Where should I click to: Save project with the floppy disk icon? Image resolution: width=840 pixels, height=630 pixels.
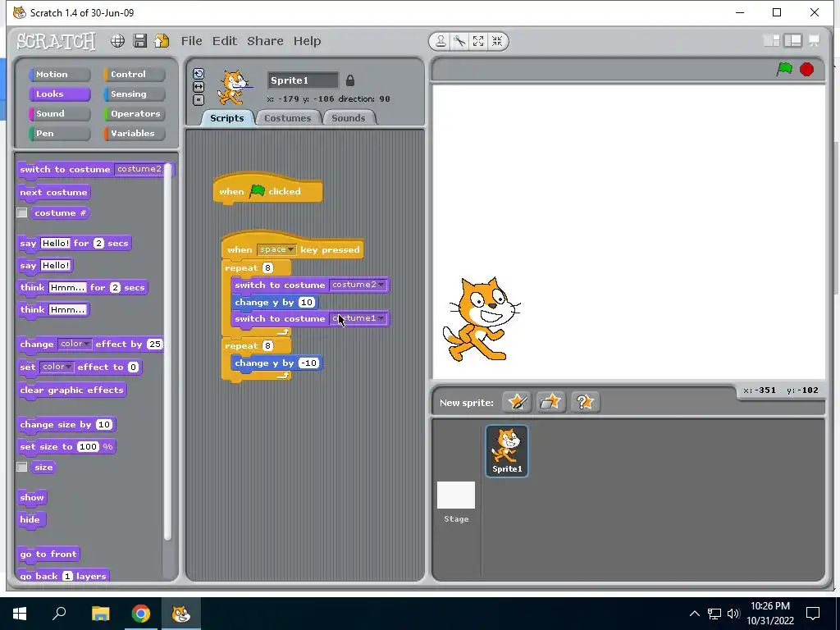[139, 41]
